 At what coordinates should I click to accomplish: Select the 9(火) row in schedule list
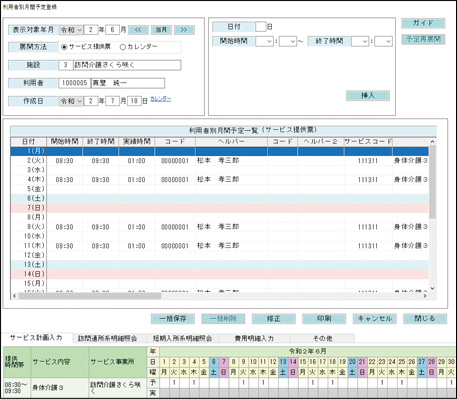[x=219, y=227]
